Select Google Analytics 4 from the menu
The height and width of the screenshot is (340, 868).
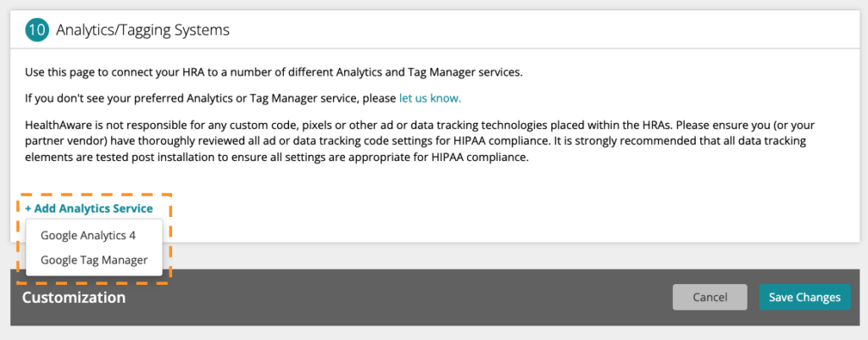pos(88,236)
